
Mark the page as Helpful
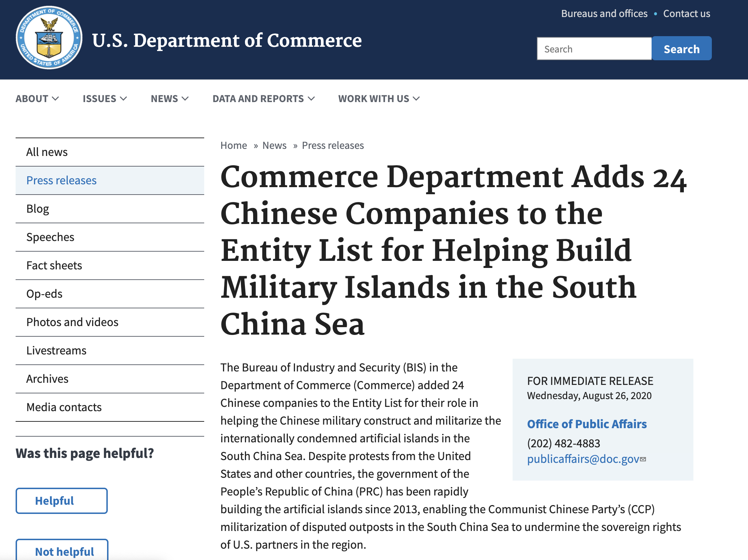point(62,501)
